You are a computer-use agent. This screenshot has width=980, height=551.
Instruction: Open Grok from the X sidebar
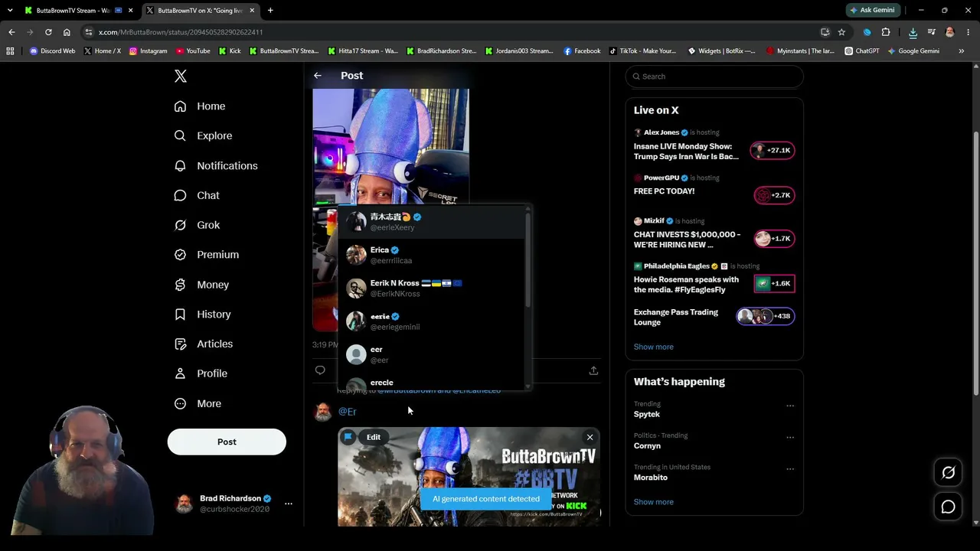tap(197, 225)
